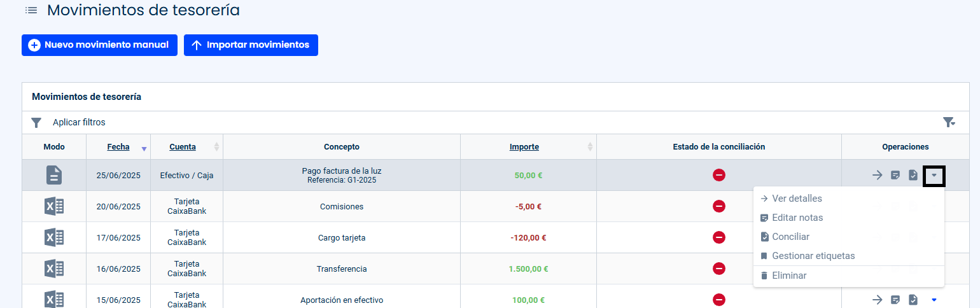The width and height of the screenshot is (980, 308).
Task: Click the notes icon in the Aportación en efectivo row
Action: pyautogui.click(x=895, y=300)
